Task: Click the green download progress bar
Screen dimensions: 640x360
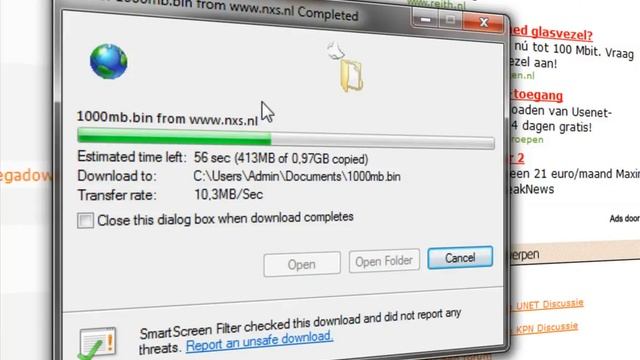Action: point(286,138)
